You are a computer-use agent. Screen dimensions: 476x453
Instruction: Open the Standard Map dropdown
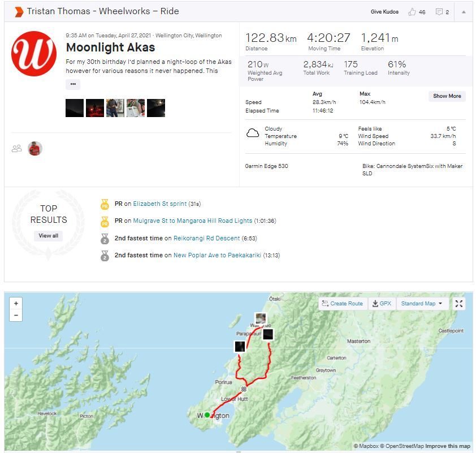coord(423,304)
